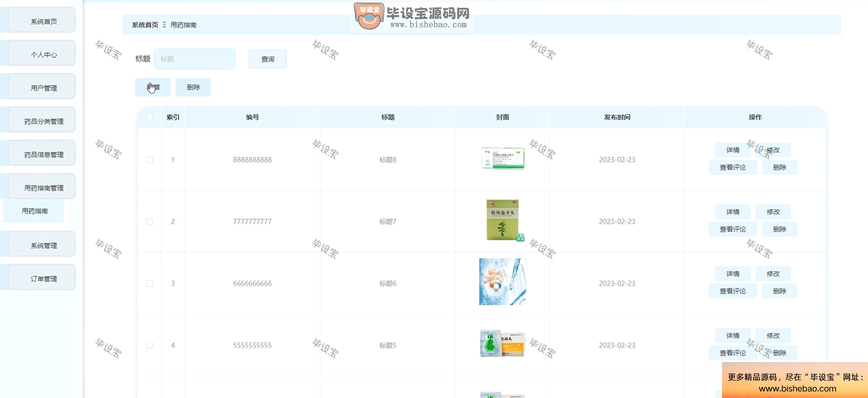Click 修改 for row 标题7
868x398 pixels.
point(773,212)
